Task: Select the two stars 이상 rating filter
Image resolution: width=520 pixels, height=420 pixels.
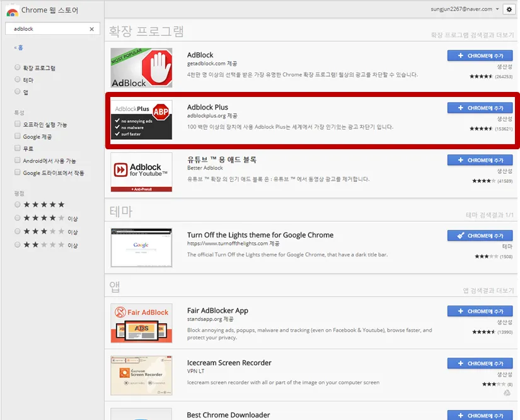Action: point(17,244)
